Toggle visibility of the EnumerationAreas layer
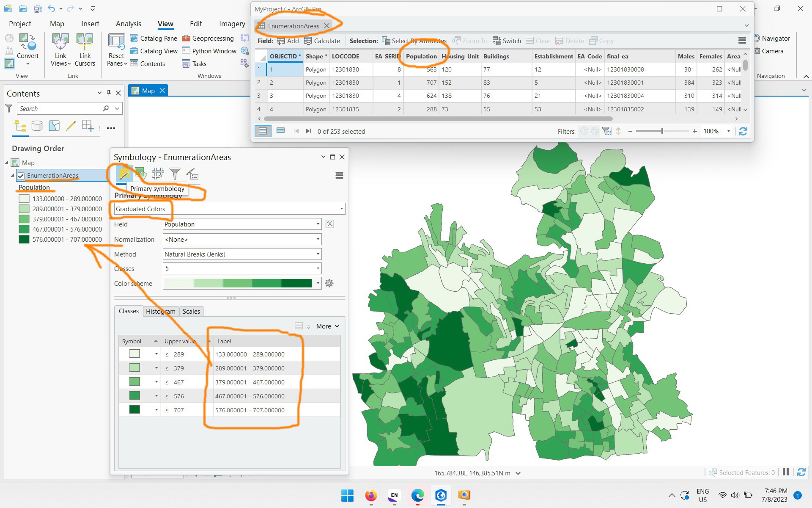Image resolution: width=812 pixels, height=508 pixels. pos(21,176)
